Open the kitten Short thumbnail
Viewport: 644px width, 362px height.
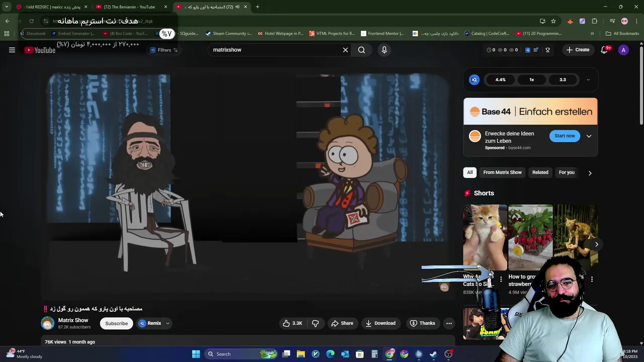485,238
